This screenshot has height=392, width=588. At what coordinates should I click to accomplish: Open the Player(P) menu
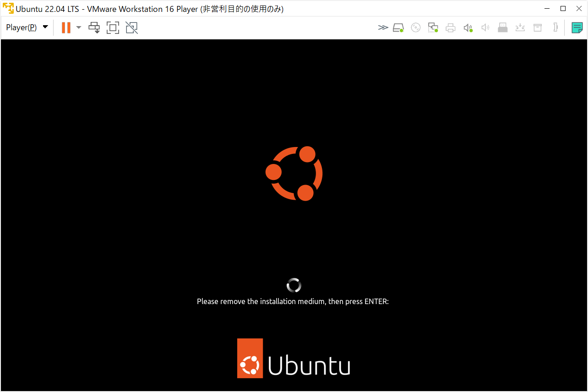click(x=21, y=27)
